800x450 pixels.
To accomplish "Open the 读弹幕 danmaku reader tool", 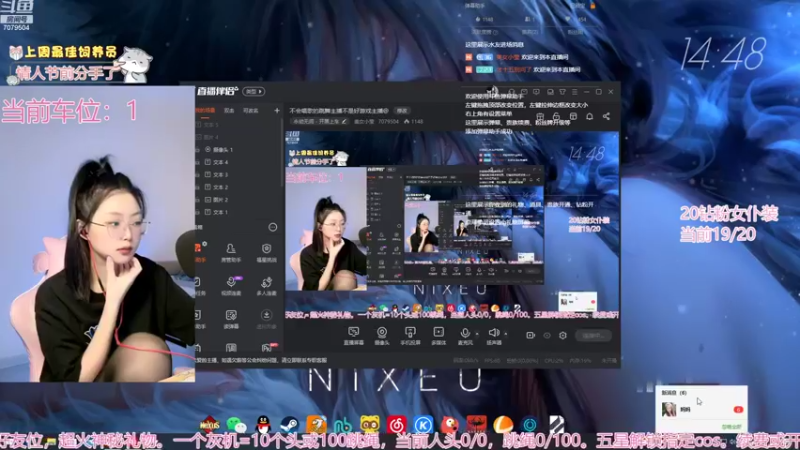I will pyautogui.click(x=231, y=319).
